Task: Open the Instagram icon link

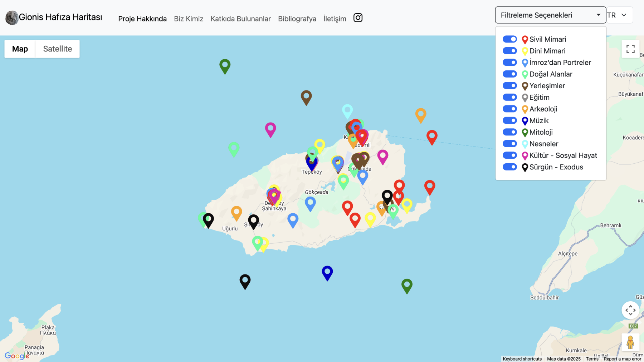Action: pyautogui.click(x=358, y=18)
